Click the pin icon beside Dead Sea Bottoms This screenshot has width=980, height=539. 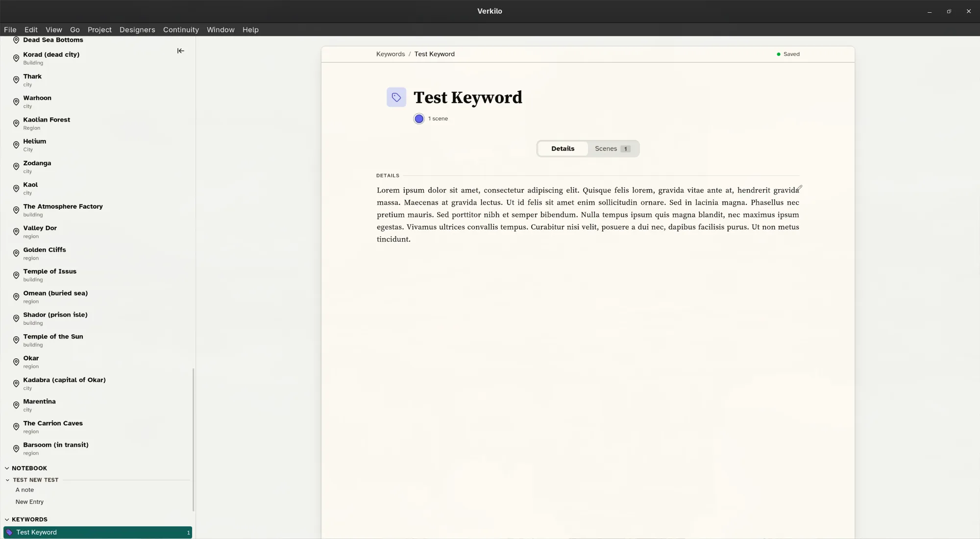coord(16,40)
